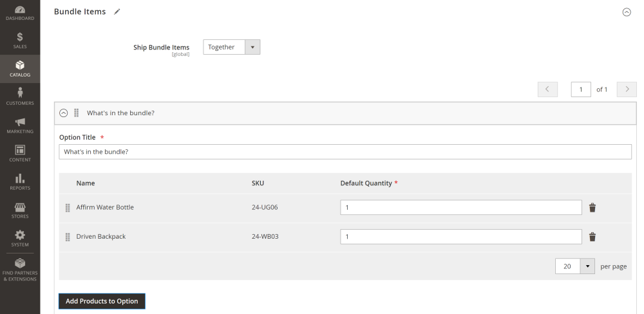Select the SKU text 24-WB03

[265, 236]
